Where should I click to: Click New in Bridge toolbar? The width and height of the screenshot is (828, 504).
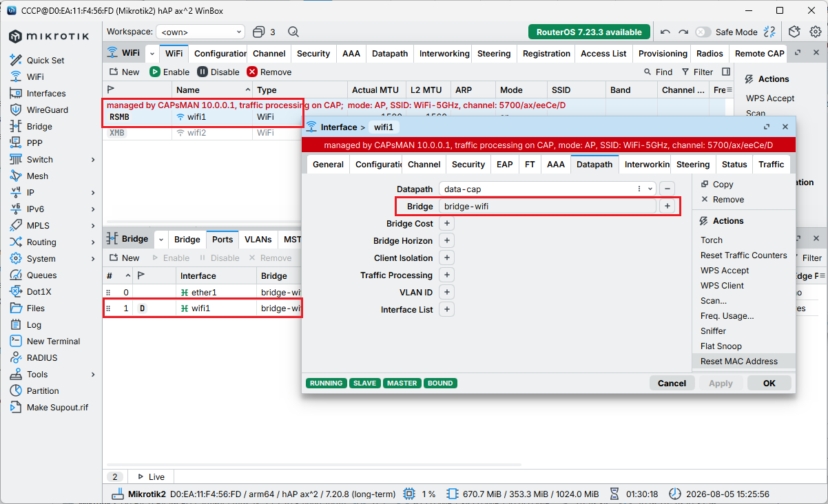124,258
